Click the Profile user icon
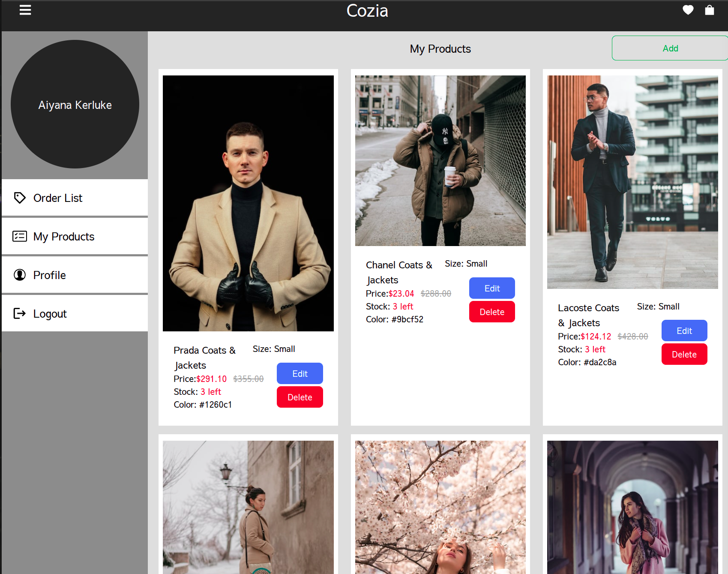The image size is (728, 574). 20,275
